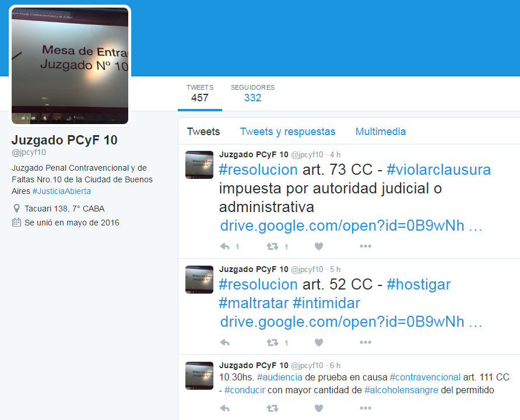Click author name on the 4 h tweet
The image size is (520, 420).
254,155
